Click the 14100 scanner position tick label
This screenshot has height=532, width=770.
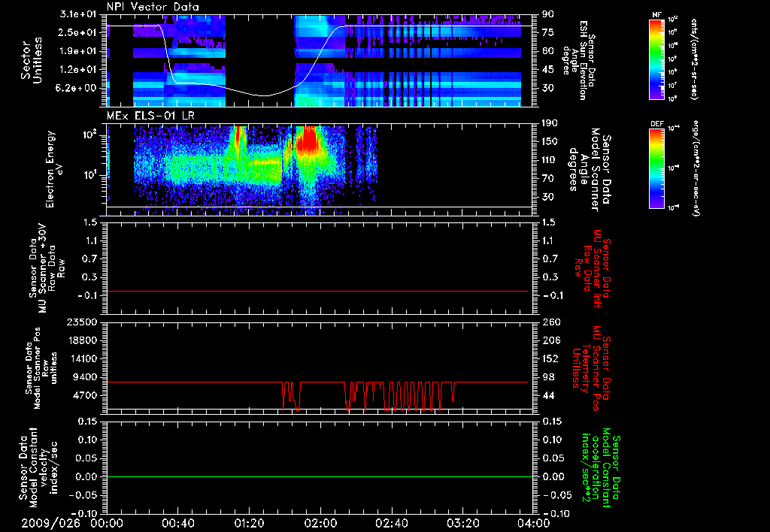[83, 358]
